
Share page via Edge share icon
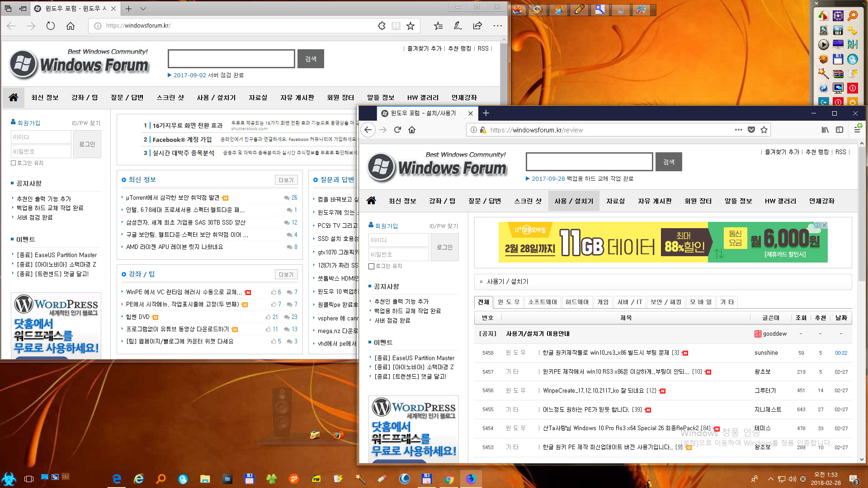tap(477, 26)
